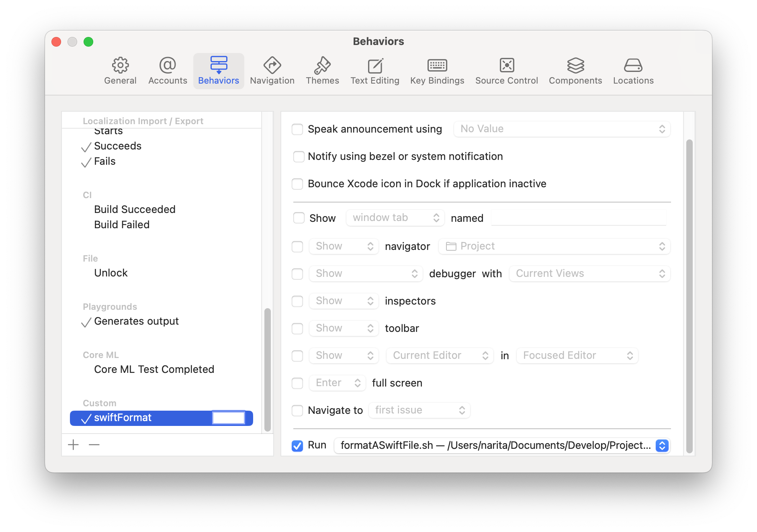This screenshot has height=532, width=757.
Task: Open the Current Editor dropdown
Action: coord(440,356)
